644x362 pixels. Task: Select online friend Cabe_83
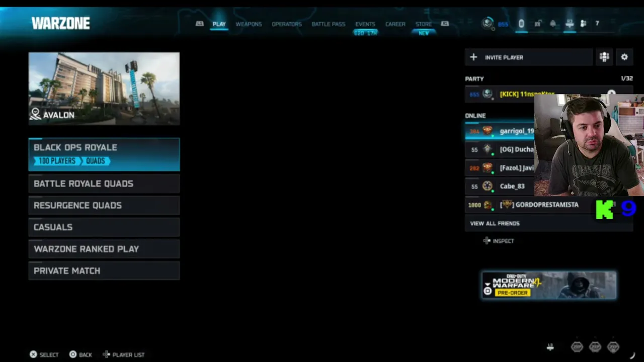click(500, 186)
